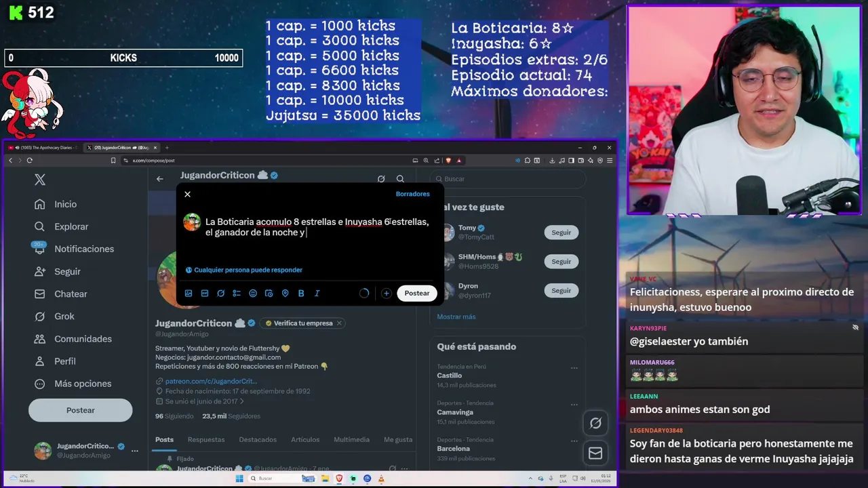Screen dimensions: 868x488
Task: Switch to The Apothecary Diaries browser tab
Action: pyautogui.click(x=43, y=148)
